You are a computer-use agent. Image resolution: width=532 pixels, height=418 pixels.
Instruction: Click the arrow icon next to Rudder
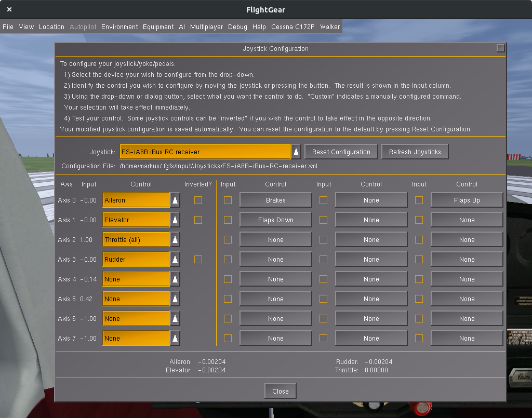176,259
